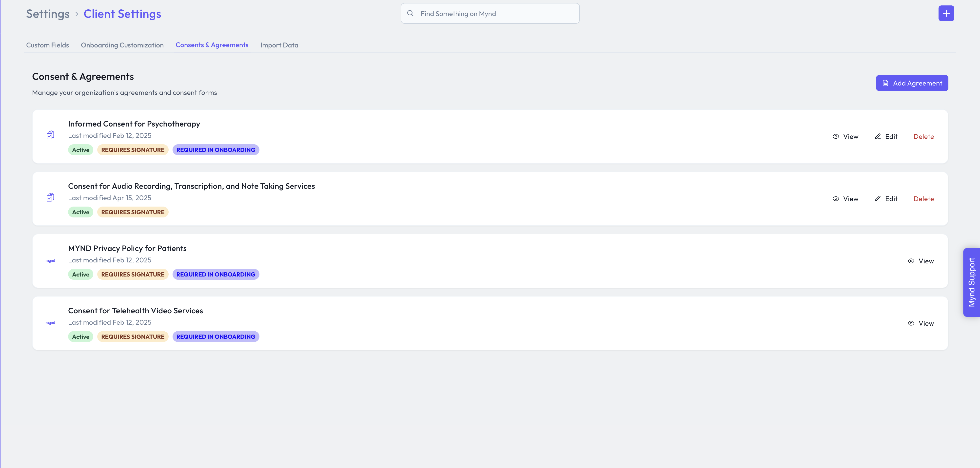The image size is (980, 468).
Task: Delete the Audio Recording consent agreement
Action: [923, 199]
